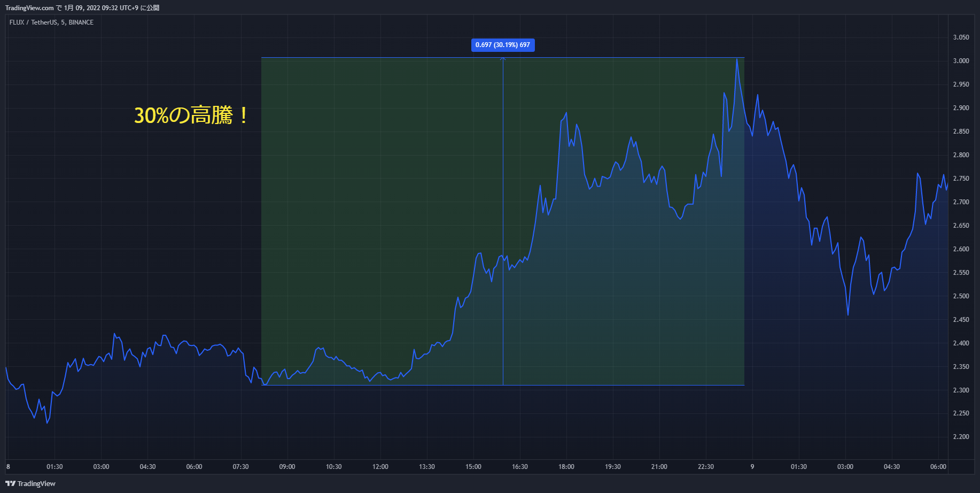This screenshot has width=980, height=493.
Task: Click the 21:00 time axis label
Action: (659, 467)
